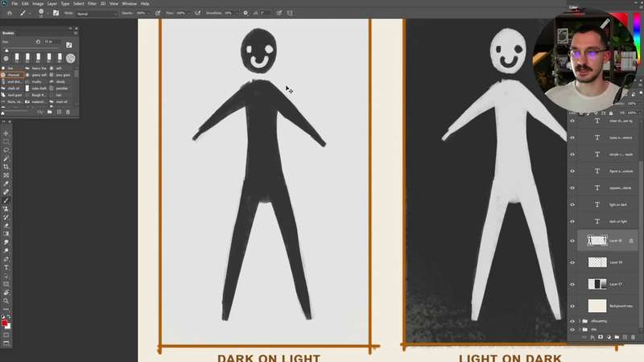The image size is (644, 362).
Task: Delete layer trash button
Action: click(633, 337)
